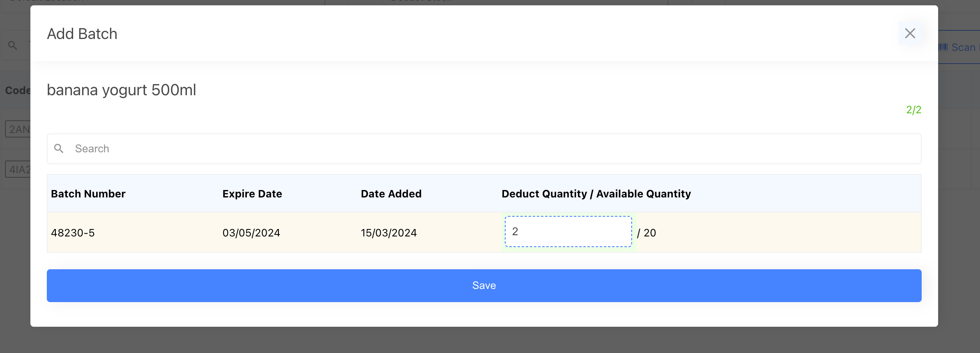980x353 pixels.
Task: Click the banana yogurt 500ml product title
Action: pos(121,90)
